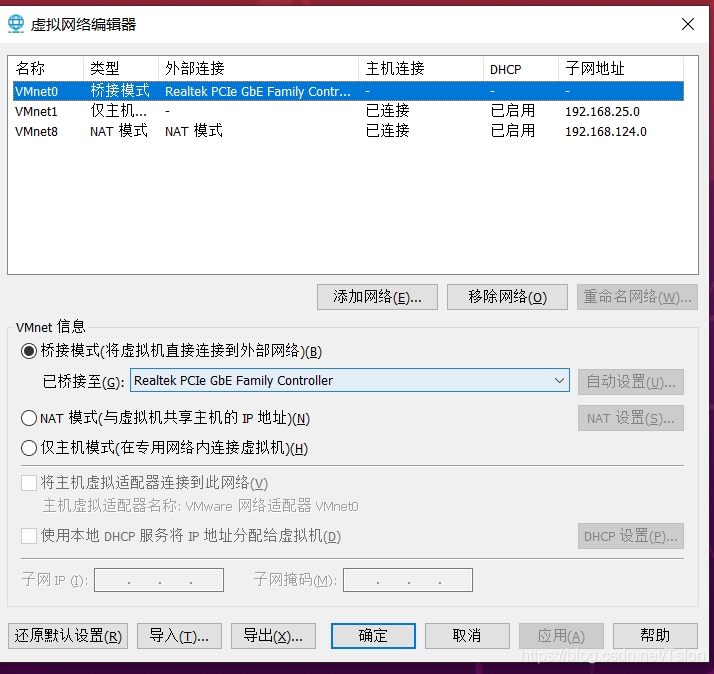Click the 主机连接 column header
The width and height of the screenshot is (714, 674).
[421, 69]
